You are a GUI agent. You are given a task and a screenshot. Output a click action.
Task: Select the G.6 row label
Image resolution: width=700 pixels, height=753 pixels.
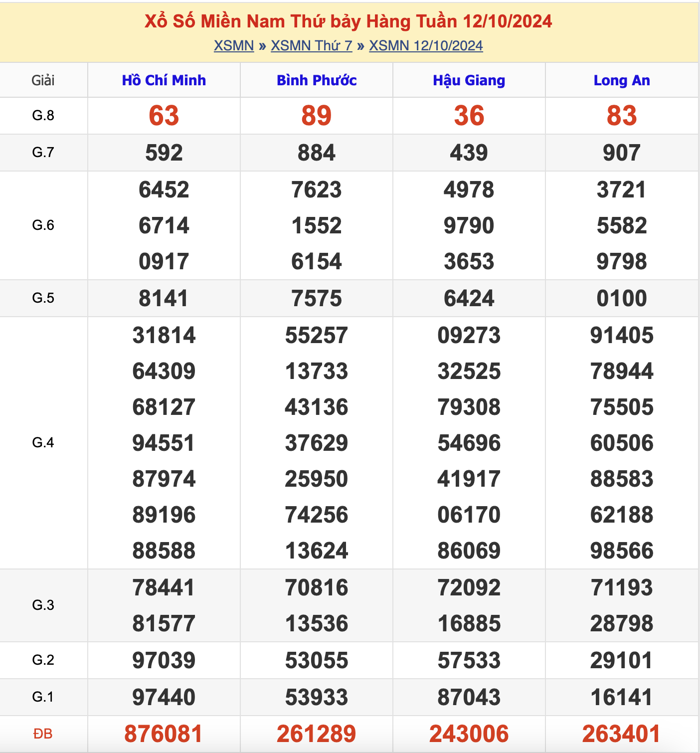[43, 225]
